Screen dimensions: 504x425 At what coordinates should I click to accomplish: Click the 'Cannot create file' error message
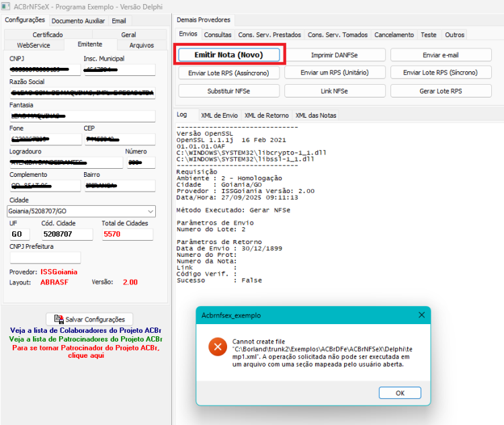322,352
